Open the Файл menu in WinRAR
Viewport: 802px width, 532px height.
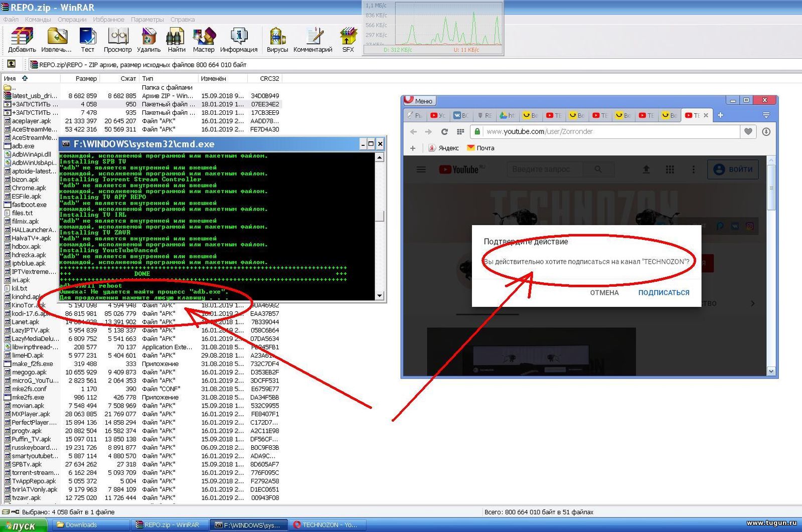[x=11, y=20]
